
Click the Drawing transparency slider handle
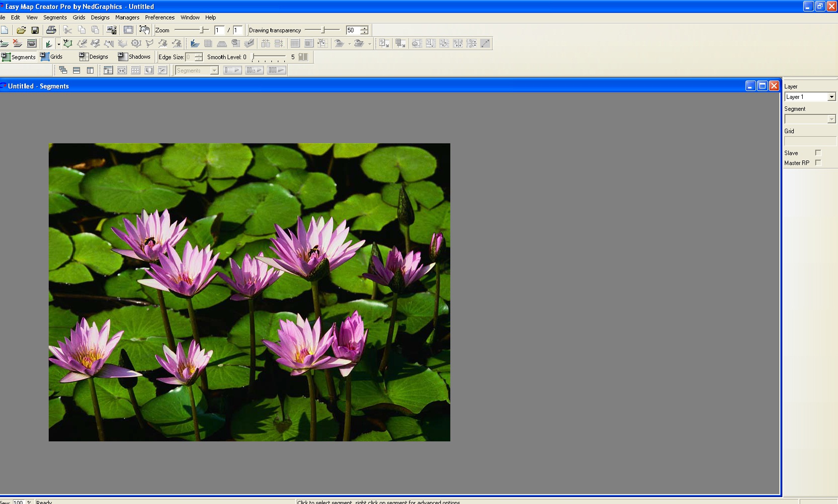coord(323,30)
